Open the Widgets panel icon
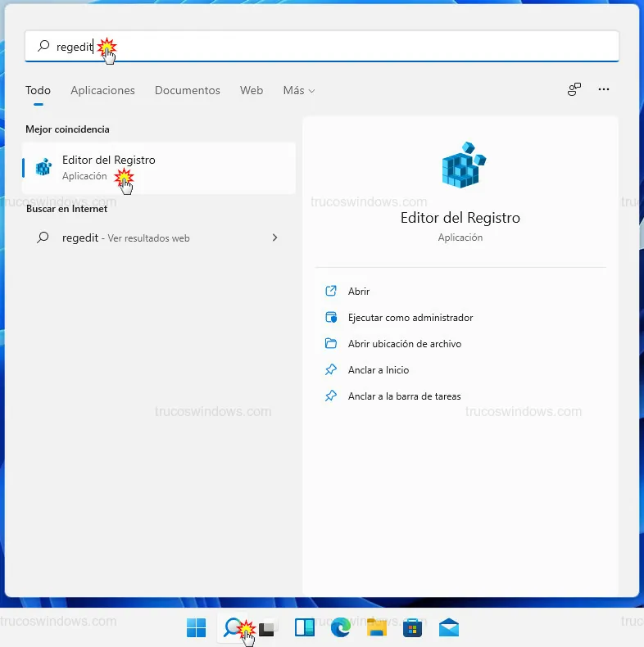This screenshot has height=647, width=644. (304, 627)
